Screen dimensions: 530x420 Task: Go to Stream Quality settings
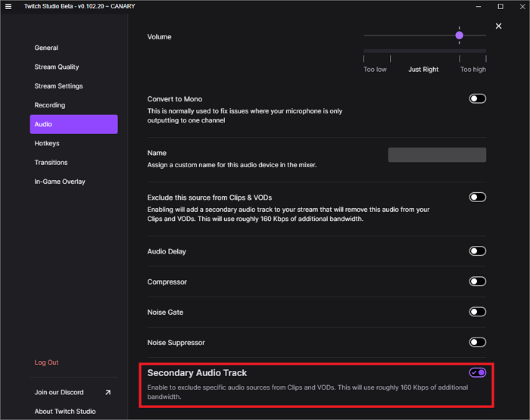click(x=73, y=67)
